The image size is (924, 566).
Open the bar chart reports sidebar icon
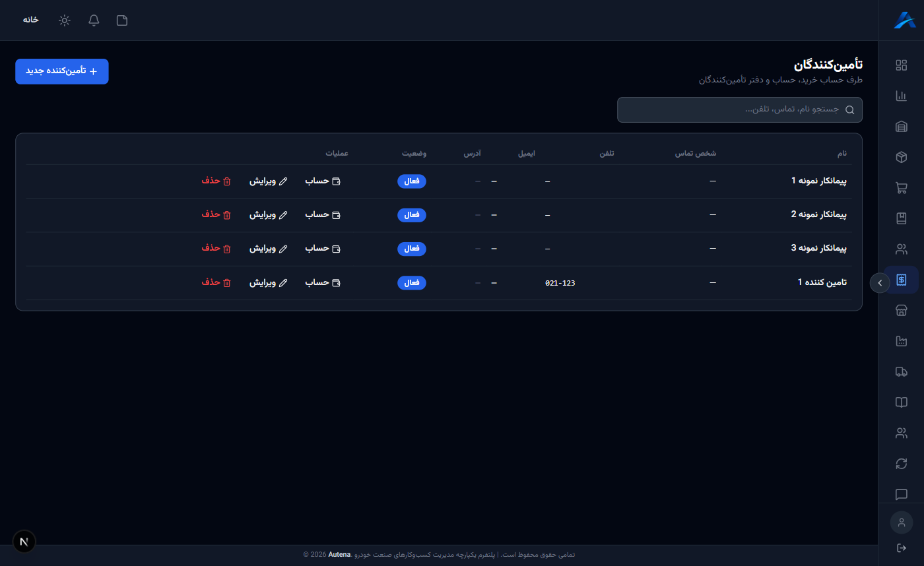tap(901, 96)
